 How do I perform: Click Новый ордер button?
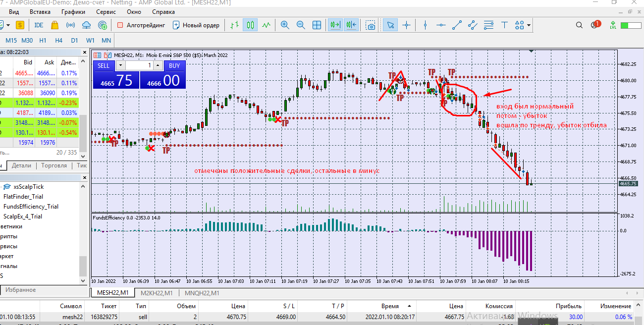196,25
